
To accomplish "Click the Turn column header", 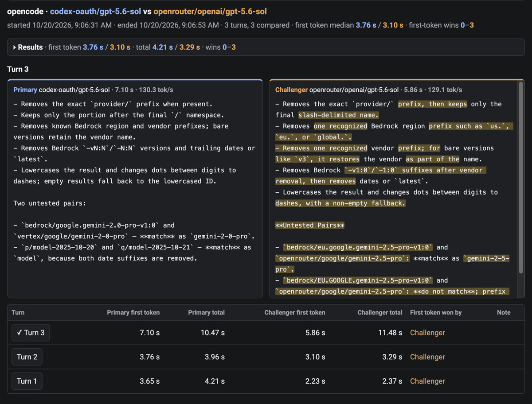I will [x=18, y=312].
